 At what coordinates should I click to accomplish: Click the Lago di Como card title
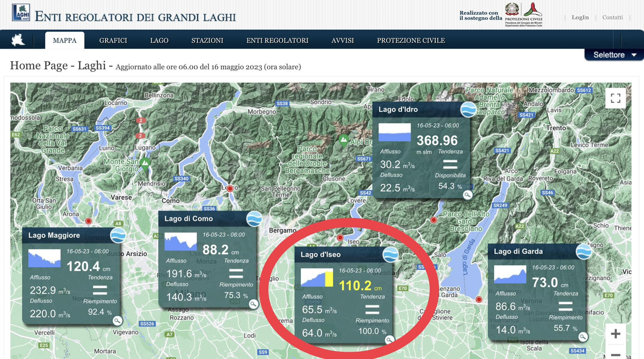point(189,219)
